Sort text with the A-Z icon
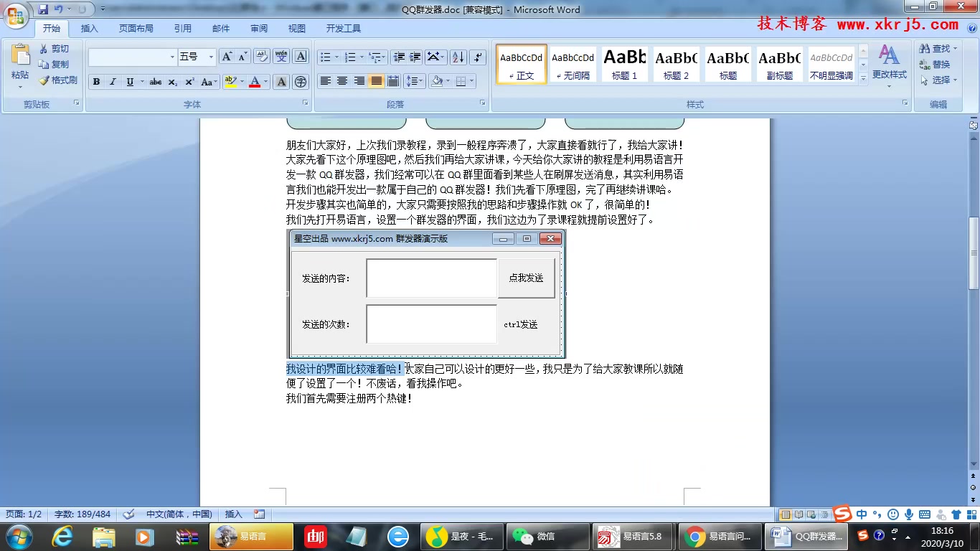Screen dimensions: 980x551 tap(459, 57)
